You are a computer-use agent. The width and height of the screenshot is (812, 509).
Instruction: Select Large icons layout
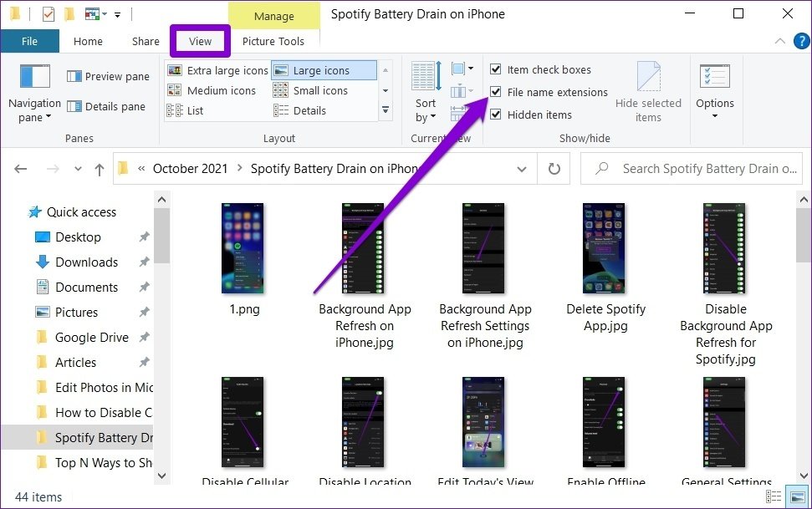click(x=324, y=70)
